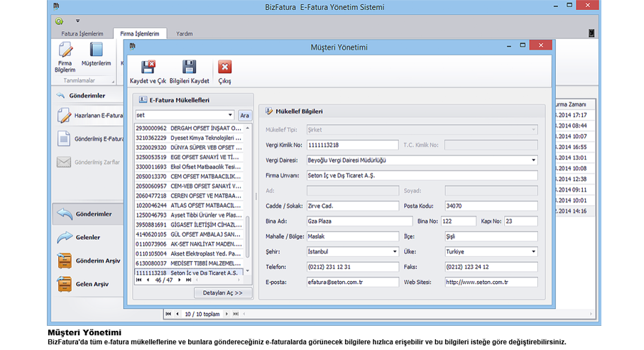Image resolution: width=644 pixels, height=350 pixels.
Task: Switch to Fatura İşlemleri tab
Action: click(x=82, y=33)
